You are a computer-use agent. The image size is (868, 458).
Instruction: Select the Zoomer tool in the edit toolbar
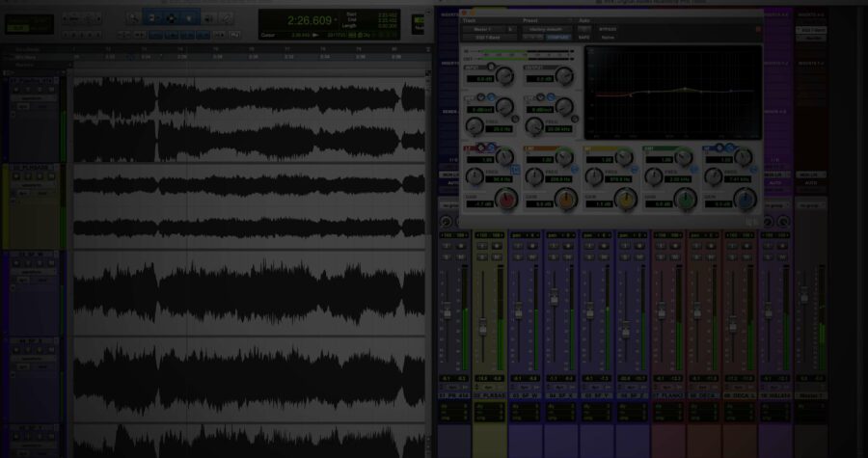pyautogui.click(x=133, y=18)
